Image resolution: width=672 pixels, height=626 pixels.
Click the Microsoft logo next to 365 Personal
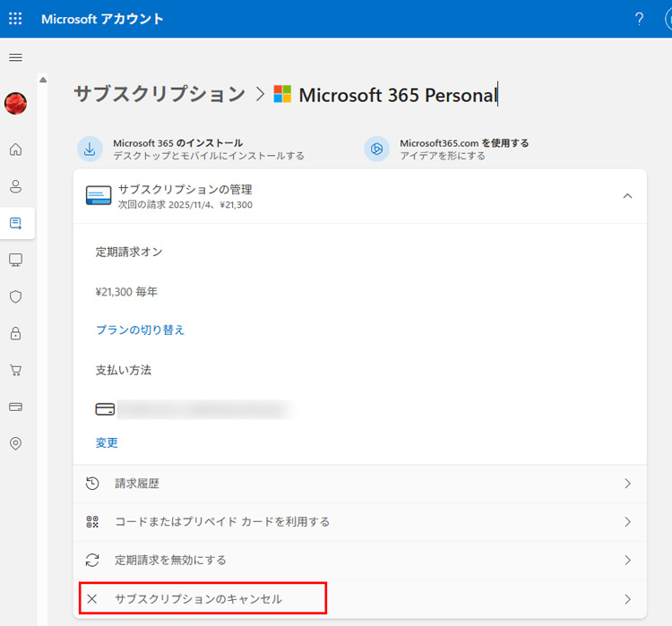tap(282, 94)
